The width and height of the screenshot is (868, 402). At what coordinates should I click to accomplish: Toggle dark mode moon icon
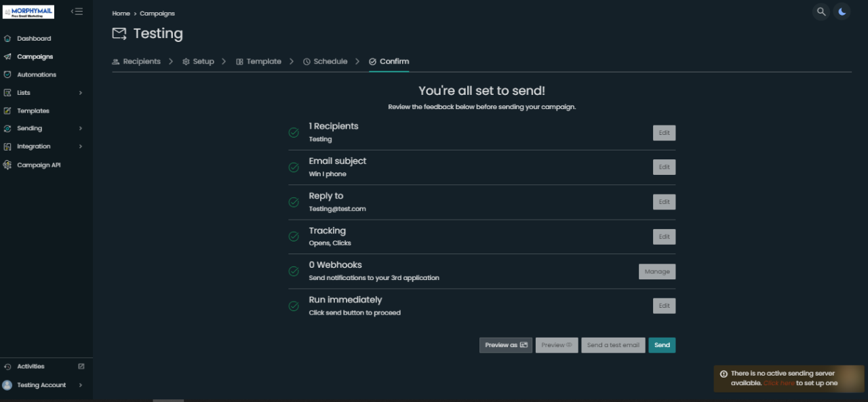(842, 12)
